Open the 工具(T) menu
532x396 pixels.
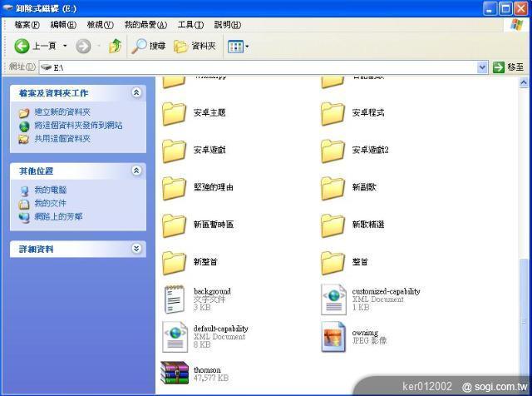click(x=190, y=25)
